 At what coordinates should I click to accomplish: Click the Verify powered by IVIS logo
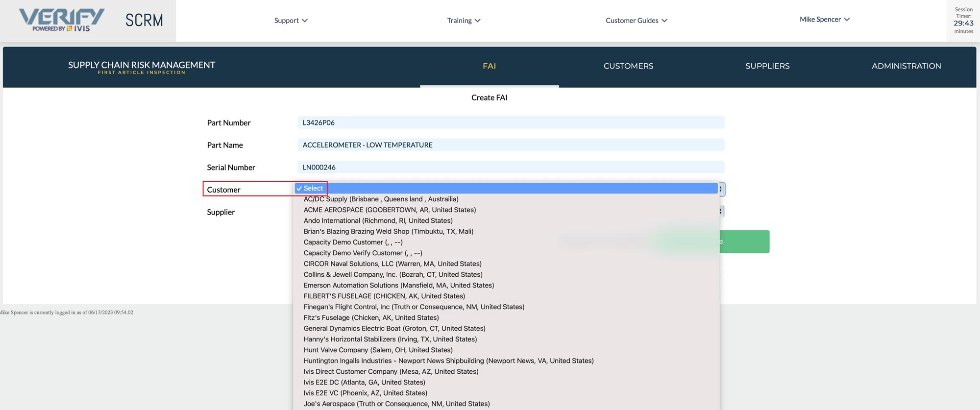point(61,20)
